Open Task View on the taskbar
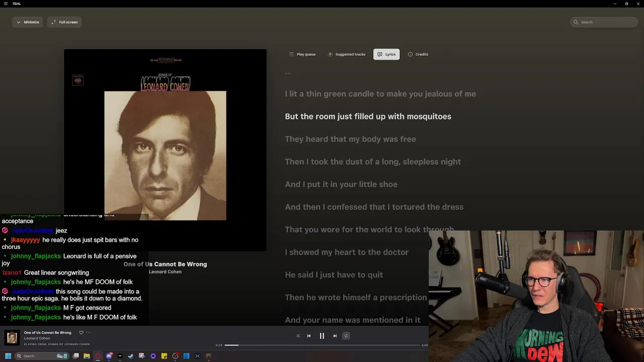The width and height of the screenshot is (644, 362). point(76,356)
